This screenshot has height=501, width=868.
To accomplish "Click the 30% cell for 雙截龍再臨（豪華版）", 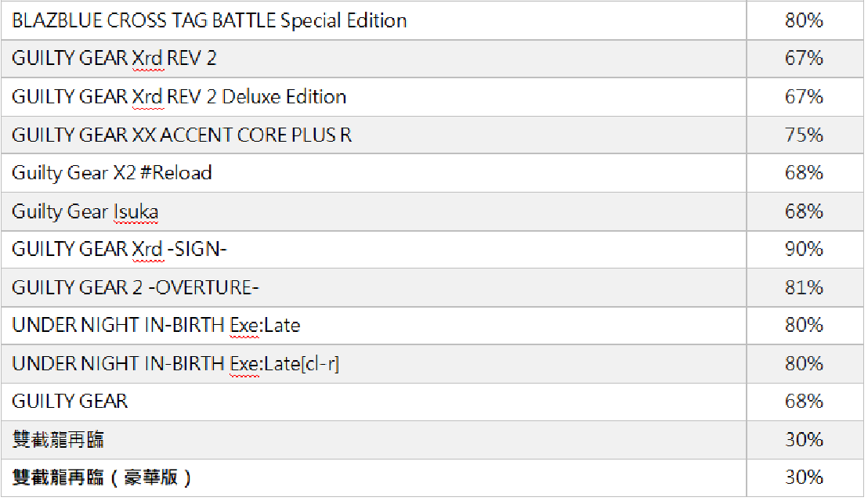I will coord(804,478).
